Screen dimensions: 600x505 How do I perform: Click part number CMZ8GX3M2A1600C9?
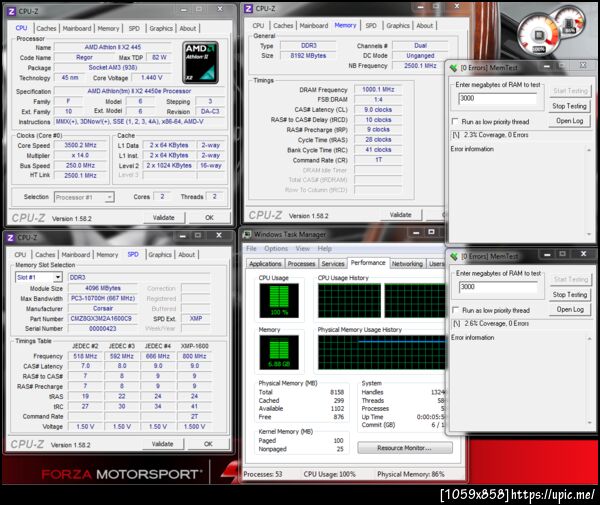tap(102, 318)
